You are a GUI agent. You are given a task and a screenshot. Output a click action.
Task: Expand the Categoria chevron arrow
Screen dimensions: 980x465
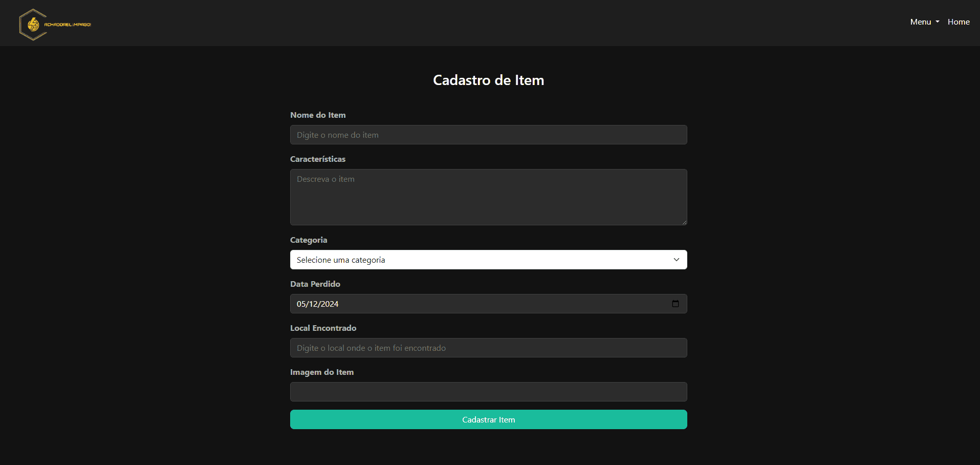pos(677,260)
